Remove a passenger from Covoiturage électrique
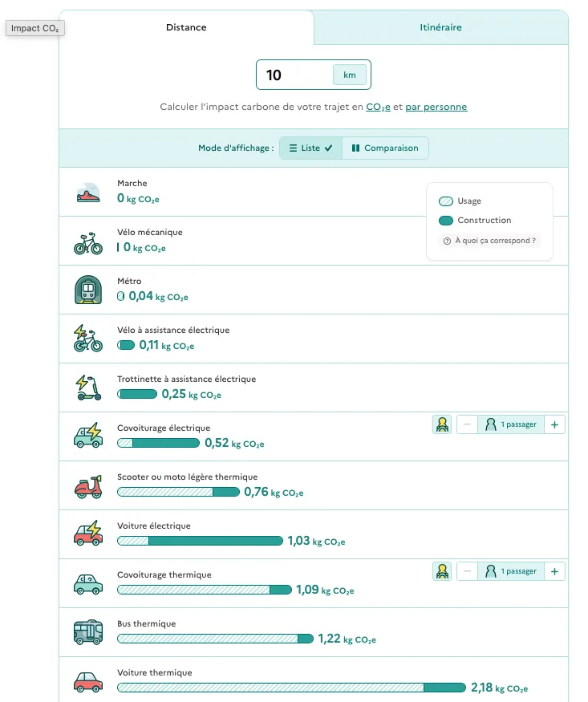Image resolution: width=588 pixels, height=702 pixels. click(467, 424)
